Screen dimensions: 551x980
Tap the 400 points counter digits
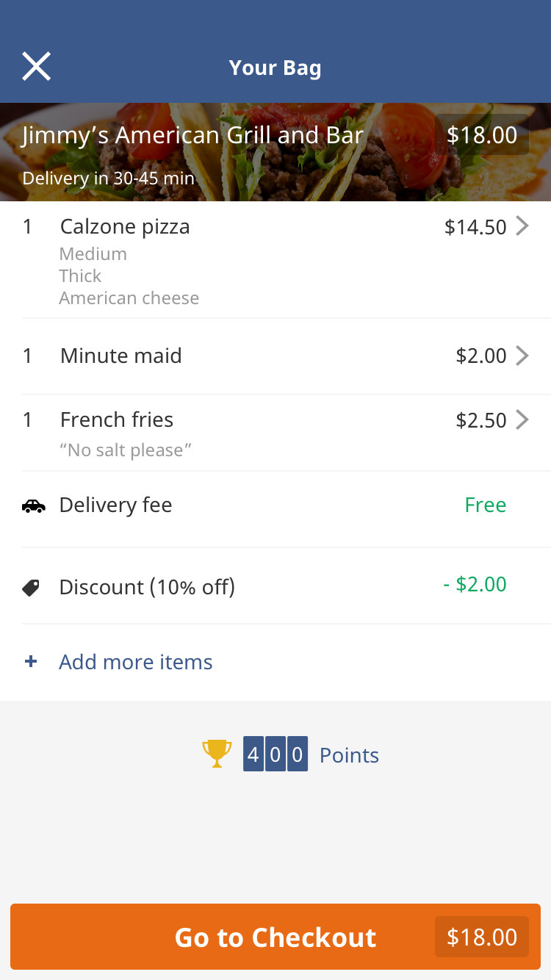coord(275,754)
